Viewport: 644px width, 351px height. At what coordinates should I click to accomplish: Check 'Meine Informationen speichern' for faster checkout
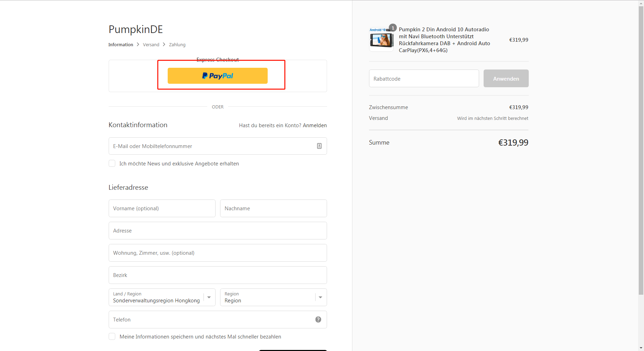click(x=112, y=336)
